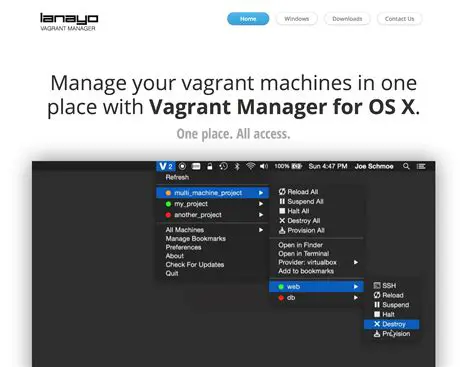Screen dimensions: 474x367
Task: Click the orange status dot of multi_machine_project
Action: click(168, 193)
